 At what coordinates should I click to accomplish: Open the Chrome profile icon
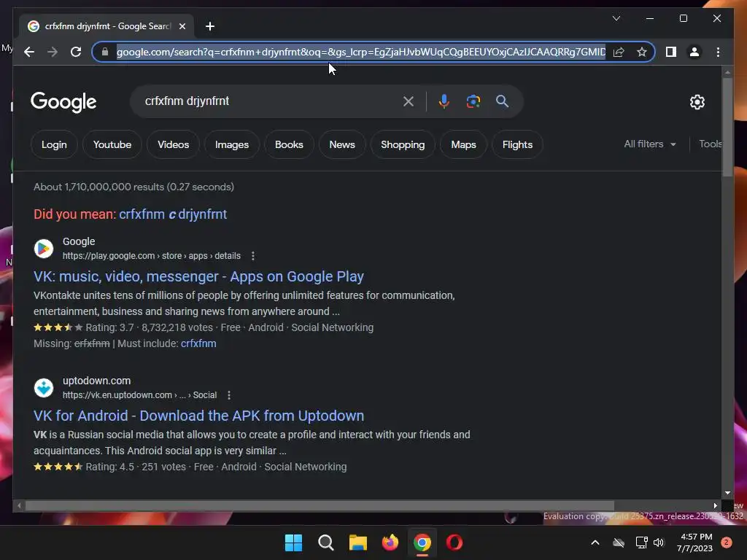694,52
